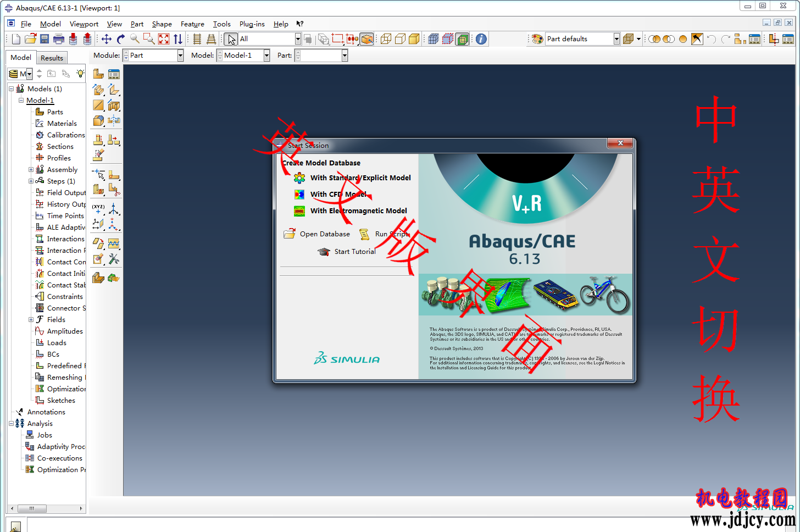The width and height of the screenshot is (800, 532).
Task: Select Constraints in the model tree
Action: [x=65, y=297]
